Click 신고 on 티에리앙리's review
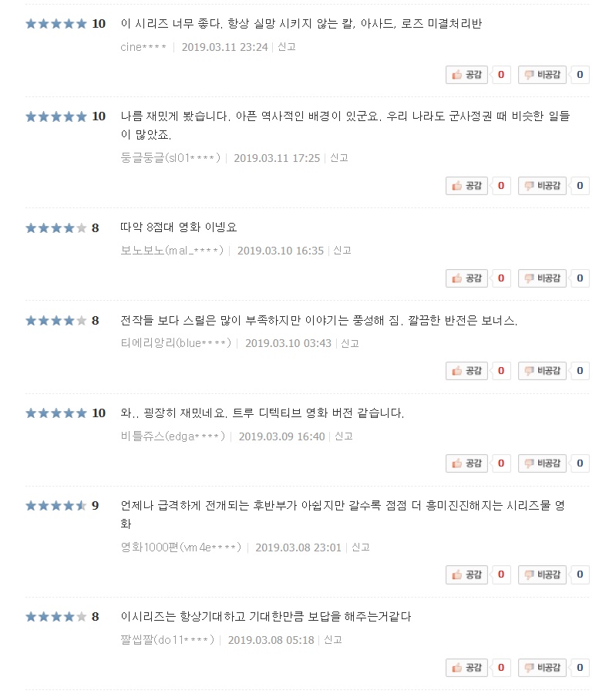616x694 pixels. click(x=349, y=343)
